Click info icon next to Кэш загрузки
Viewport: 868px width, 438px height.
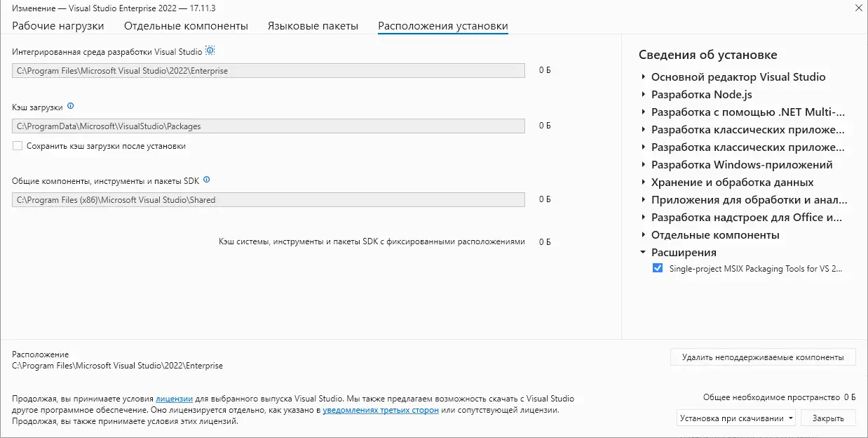[70, 107]
